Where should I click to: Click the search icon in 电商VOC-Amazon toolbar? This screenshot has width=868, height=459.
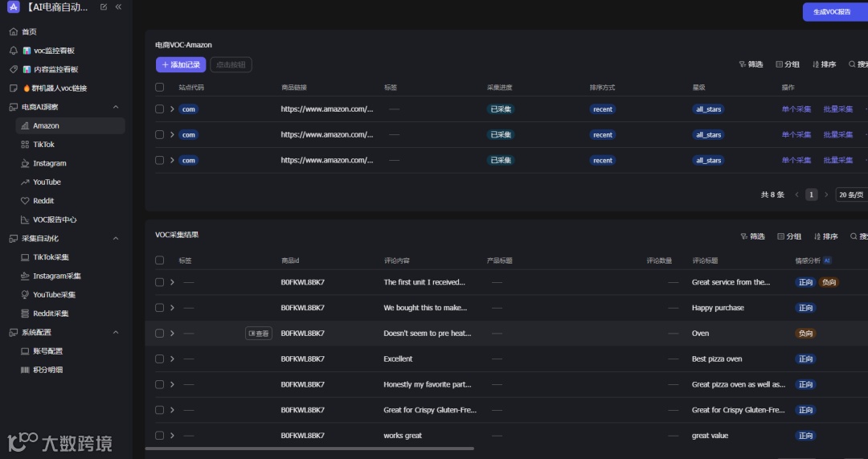(x=852, y=65)
